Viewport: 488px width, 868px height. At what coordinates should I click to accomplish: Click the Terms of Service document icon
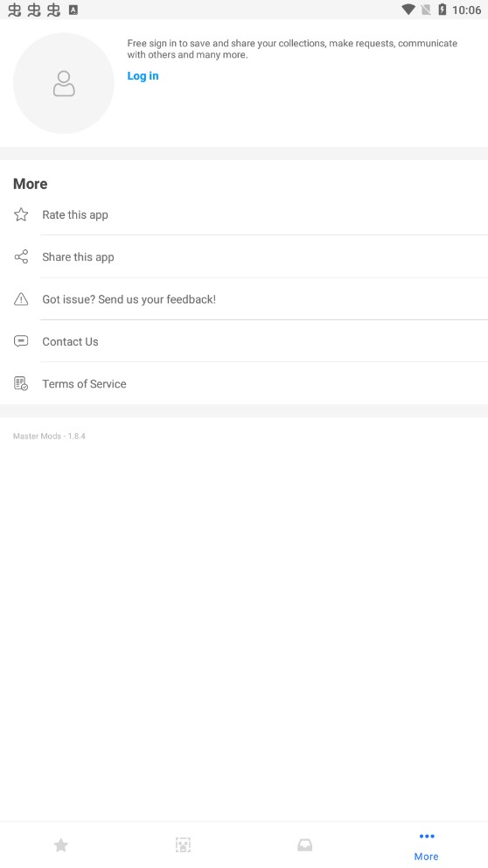click(21, 383)
